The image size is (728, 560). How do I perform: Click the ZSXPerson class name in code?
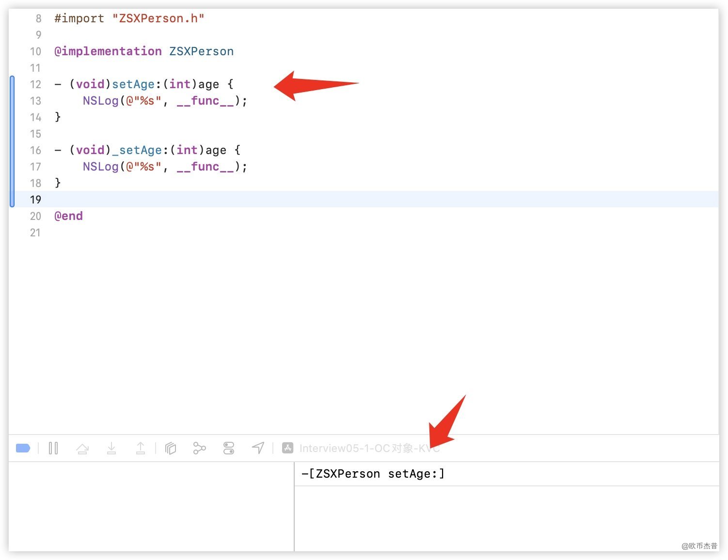tap(201, 51)
